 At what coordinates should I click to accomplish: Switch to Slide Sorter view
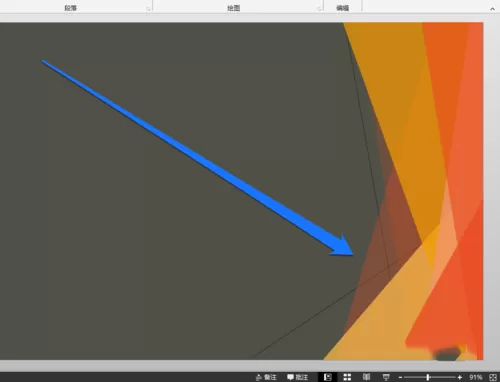tap(347, 377)
